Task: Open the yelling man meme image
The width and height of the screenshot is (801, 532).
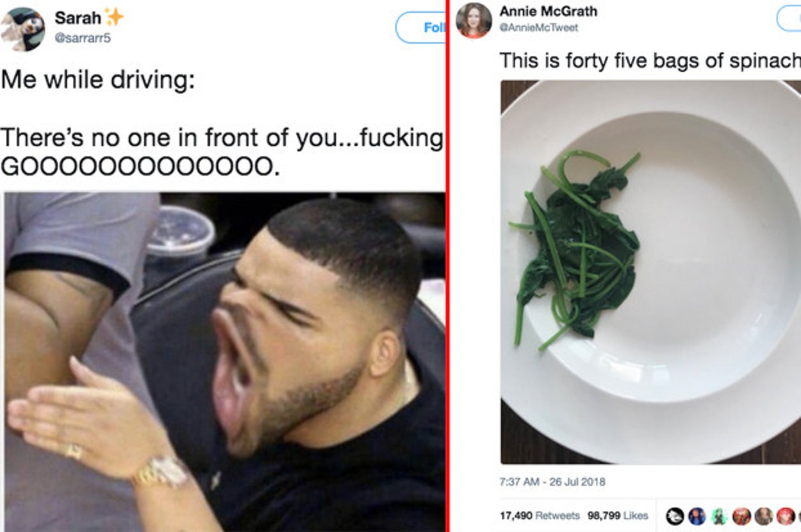Action: coord(224,362)
